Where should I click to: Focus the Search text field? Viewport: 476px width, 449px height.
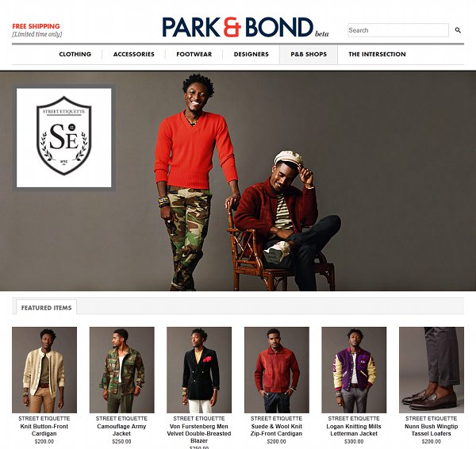point(398,30)
